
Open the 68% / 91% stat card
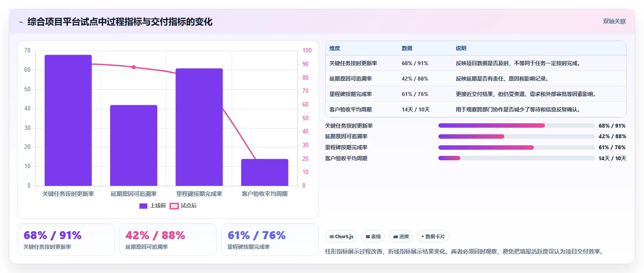pyautogui.click(x=66, y=240)
